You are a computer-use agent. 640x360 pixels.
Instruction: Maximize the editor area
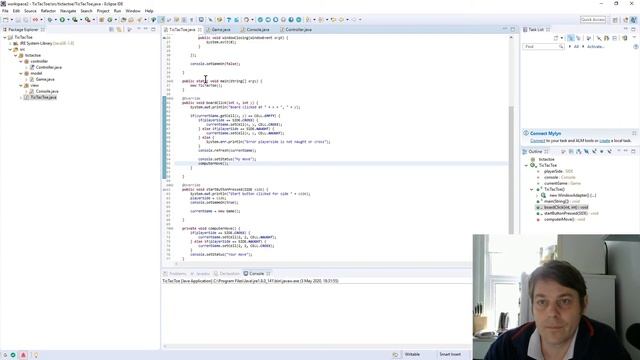(x=513, y=29)
